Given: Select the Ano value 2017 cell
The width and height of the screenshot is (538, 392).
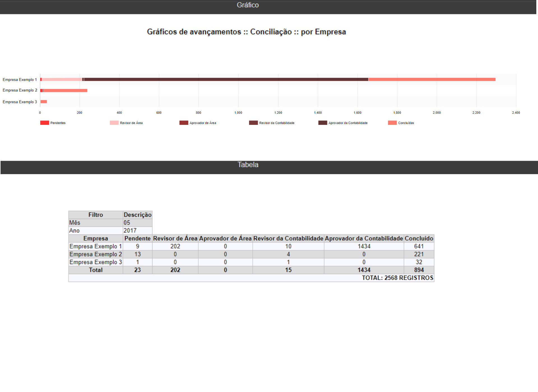Looking at the screenshot, I should point(138,230).
